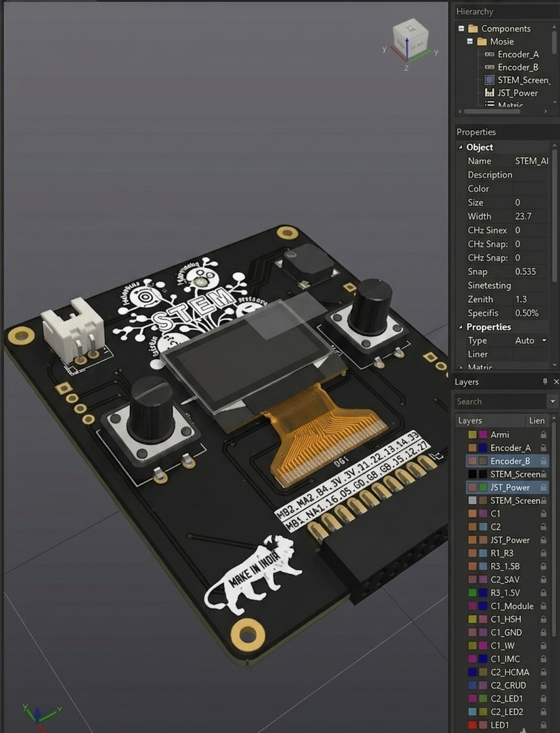Click the Layers Search field
560x733 pixels.
pyautogui.click(x=500, y=401)
